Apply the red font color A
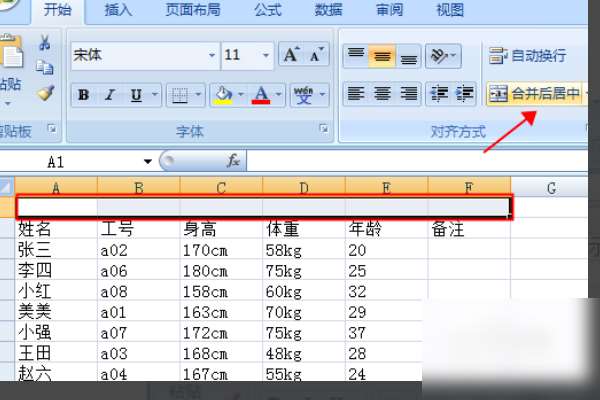 (261, 95)
